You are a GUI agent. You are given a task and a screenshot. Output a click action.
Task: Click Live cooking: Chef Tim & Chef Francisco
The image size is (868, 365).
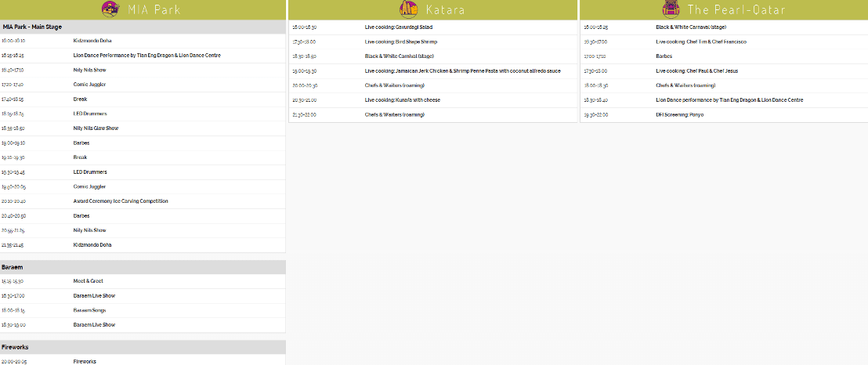click(x=700, y=42)
